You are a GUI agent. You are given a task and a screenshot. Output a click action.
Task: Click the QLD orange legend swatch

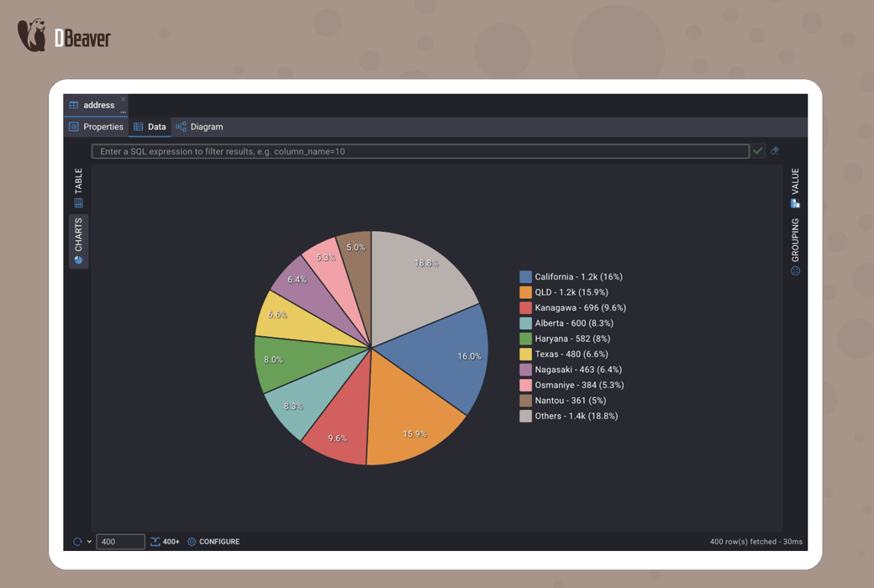(525, 292)
